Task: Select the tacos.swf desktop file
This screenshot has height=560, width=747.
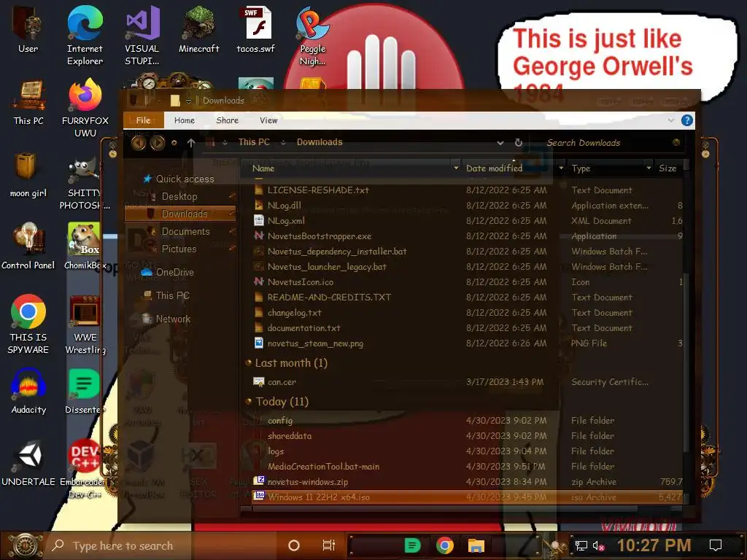Action: (x=256, y=28)
